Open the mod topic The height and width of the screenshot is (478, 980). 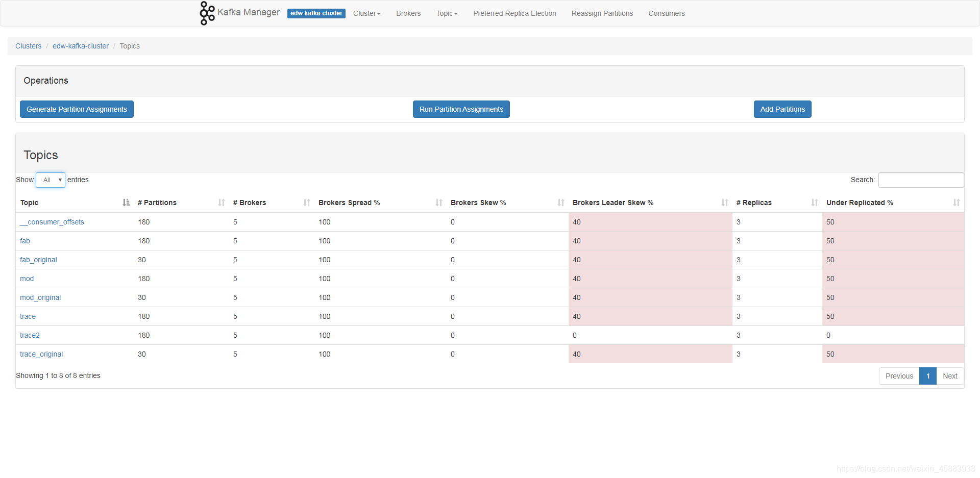pyautogui.click(x=27, y=279)
